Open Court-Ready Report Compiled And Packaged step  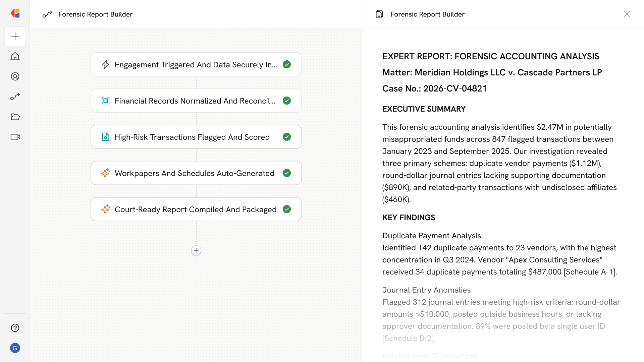pyautogui.click(x=195, y=209)
